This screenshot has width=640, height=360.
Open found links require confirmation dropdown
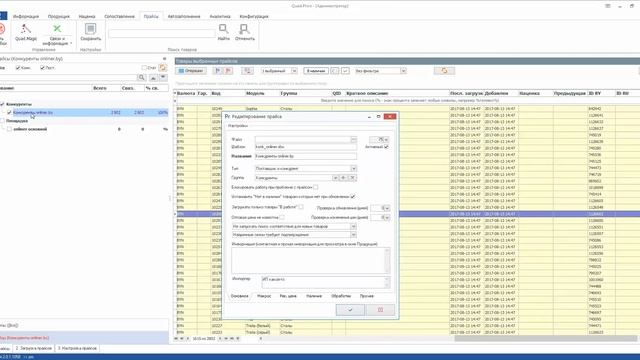point(353,235)
